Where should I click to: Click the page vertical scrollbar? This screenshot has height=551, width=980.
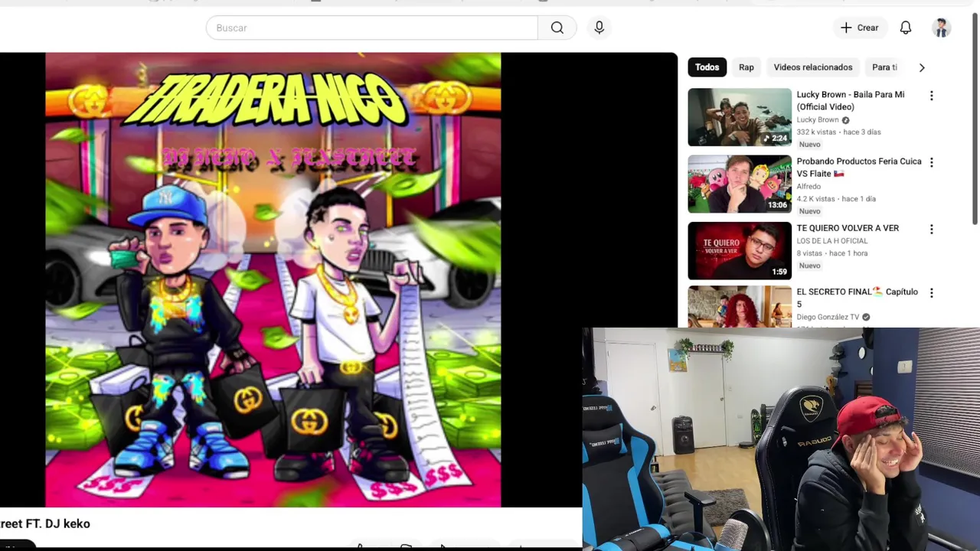[x=975, y=118]
